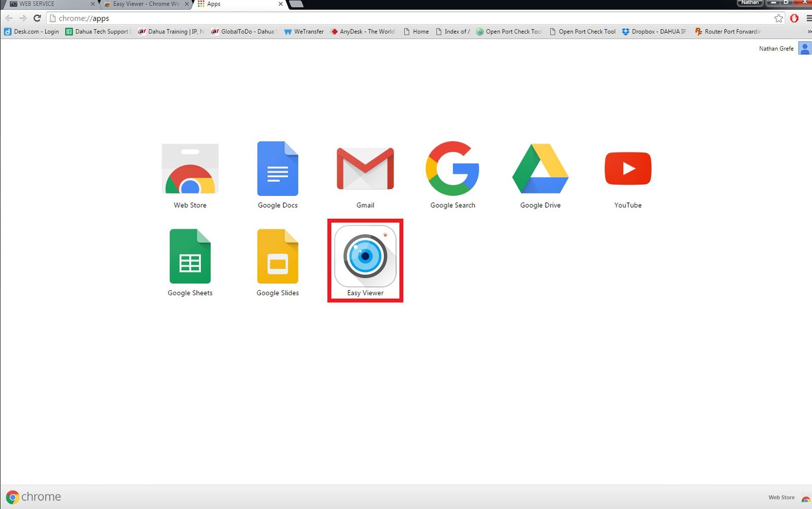This screenshot has width=812, height=509.
Task: Close the Apps tab
Action: click(x=280, y=4)
